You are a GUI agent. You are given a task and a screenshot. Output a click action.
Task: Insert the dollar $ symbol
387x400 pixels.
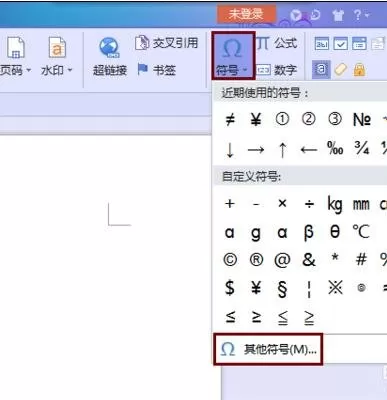point(230,288)
